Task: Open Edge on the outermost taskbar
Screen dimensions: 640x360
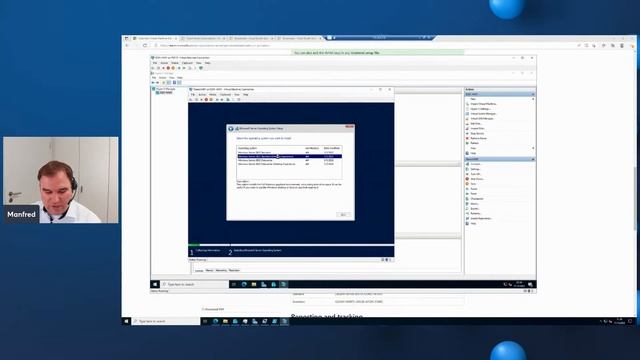Action: [216, 321]
